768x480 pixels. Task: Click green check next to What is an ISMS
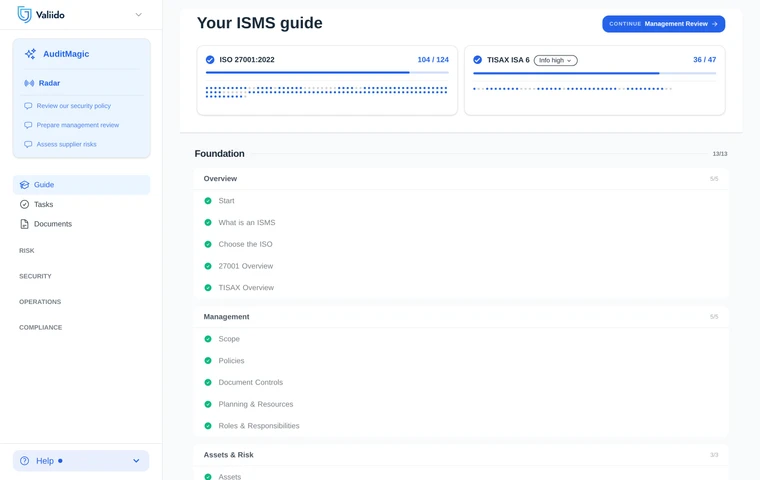click(x=208, y=222)
